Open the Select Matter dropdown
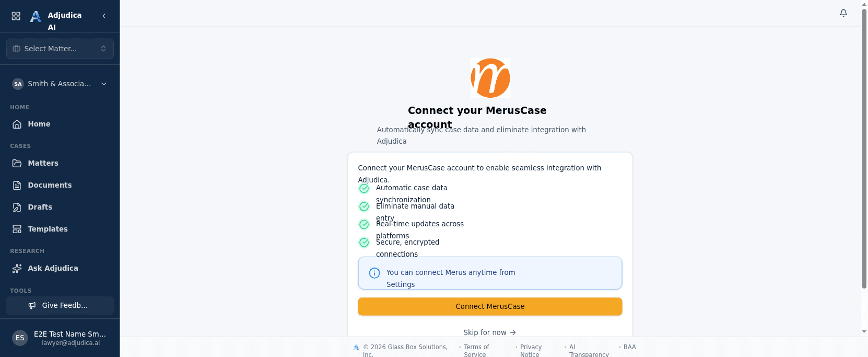This screenshot has height=357, width=868. point(60,49)
